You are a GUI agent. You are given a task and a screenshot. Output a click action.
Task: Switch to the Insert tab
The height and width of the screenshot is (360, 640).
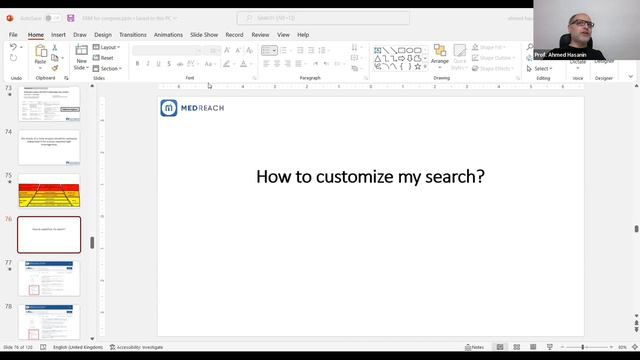tap(58, 35)
